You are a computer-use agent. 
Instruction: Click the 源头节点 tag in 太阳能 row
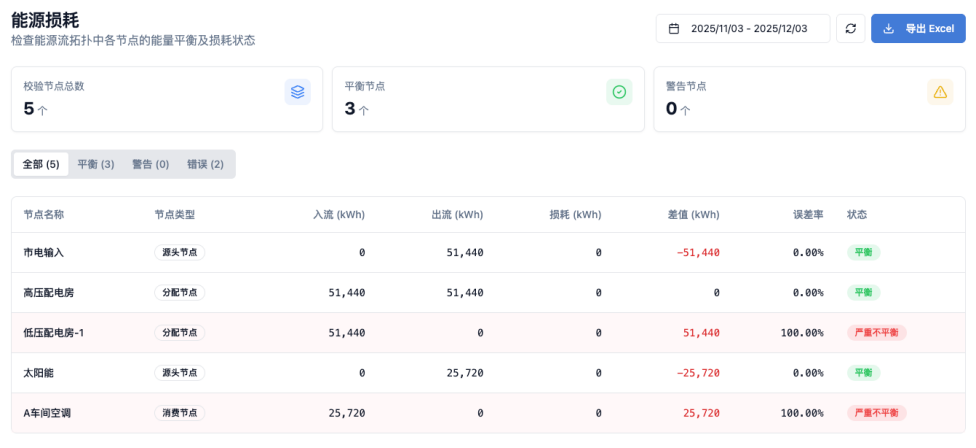(180, 373)
